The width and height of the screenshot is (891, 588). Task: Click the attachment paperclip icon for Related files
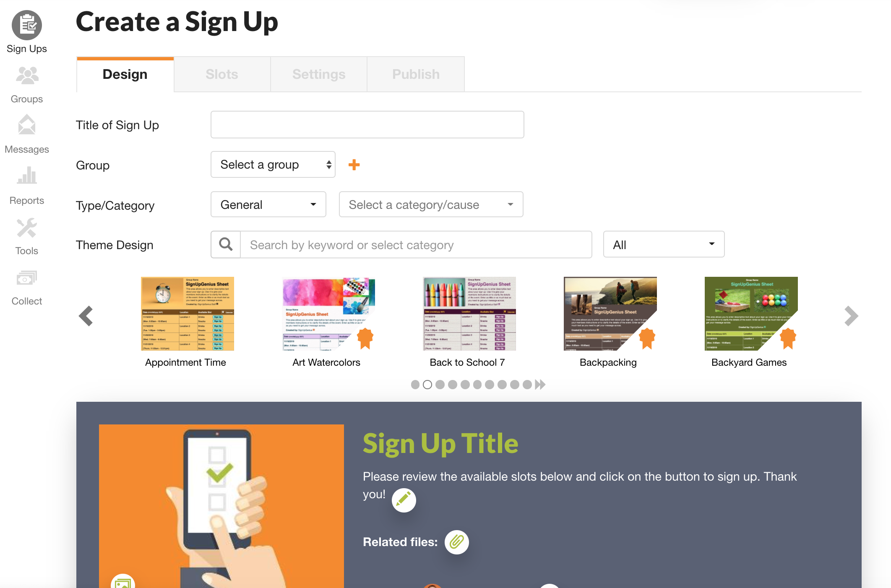(458, 542)
